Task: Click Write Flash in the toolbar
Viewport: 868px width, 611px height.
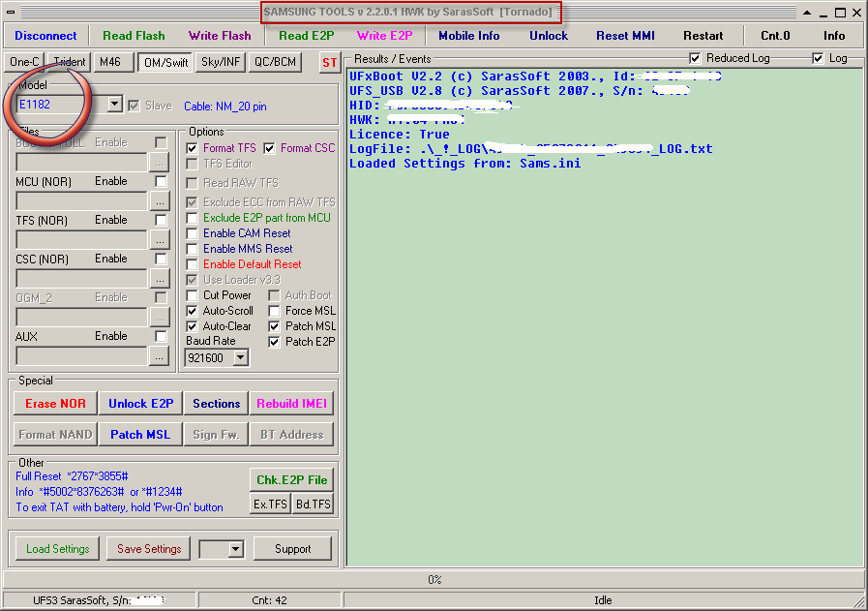Action: pyautogui.click(x=220, y=36)
